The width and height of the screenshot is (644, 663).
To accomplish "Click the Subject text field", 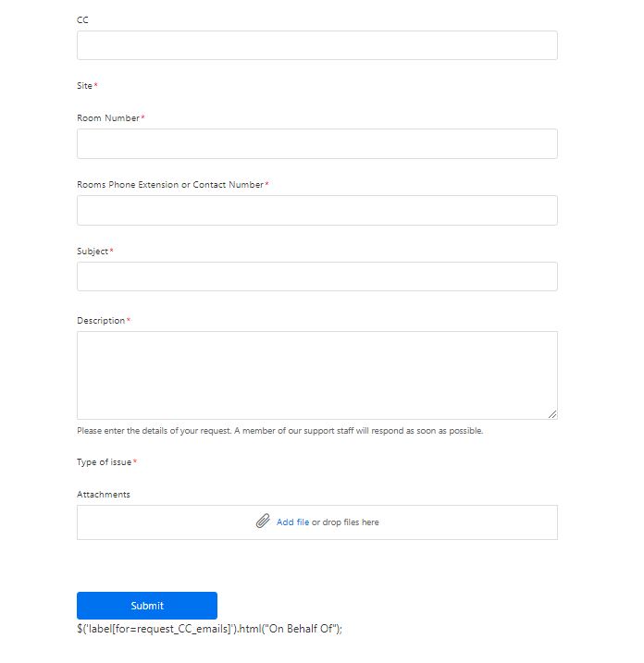I will click(316, 276).
